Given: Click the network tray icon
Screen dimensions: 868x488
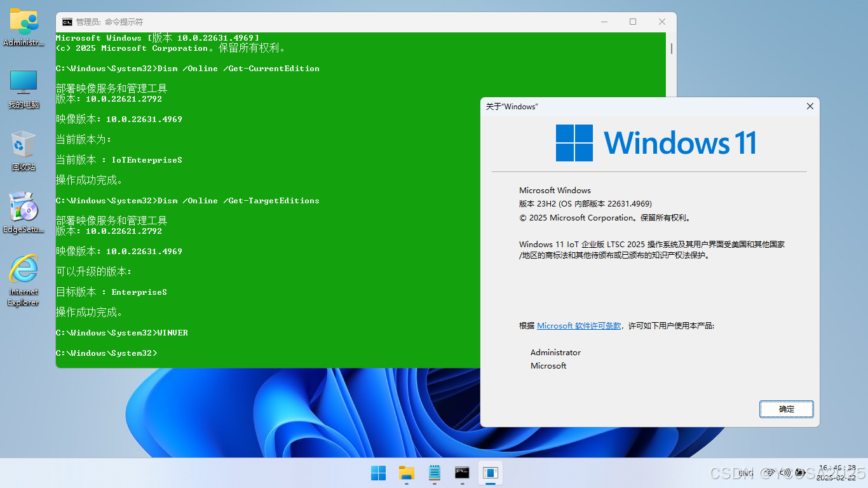Looking at the screenshot, I should pyautogui.click(x=769, y=473).
